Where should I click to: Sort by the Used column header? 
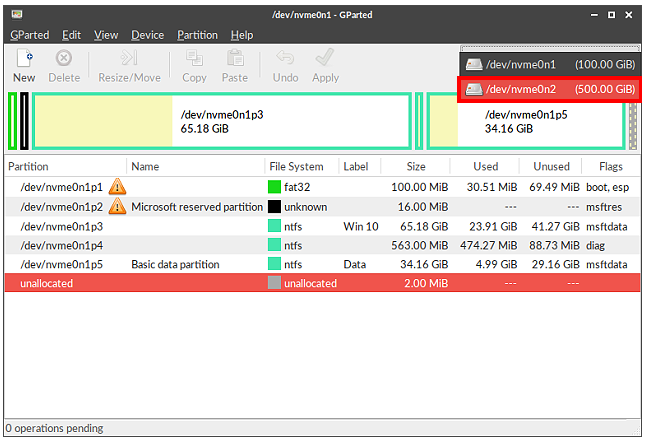click(x=485, y=167)
